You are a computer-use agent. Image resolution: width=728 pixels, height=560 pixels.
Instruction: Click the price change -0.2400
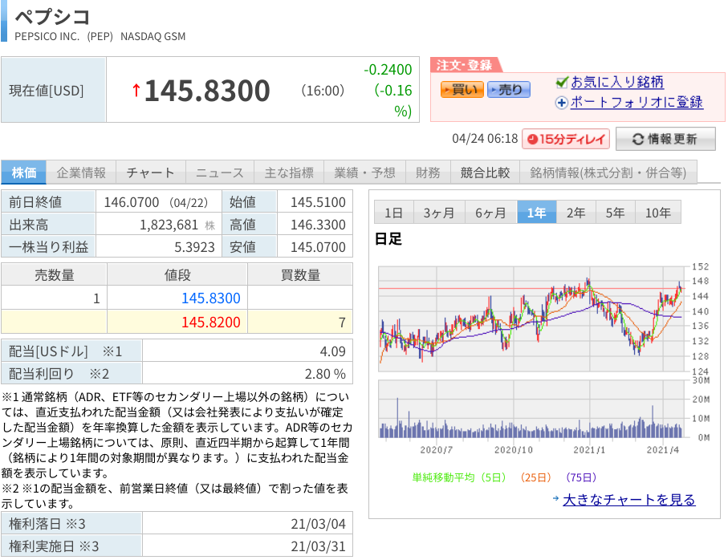[x=388, y=70]
